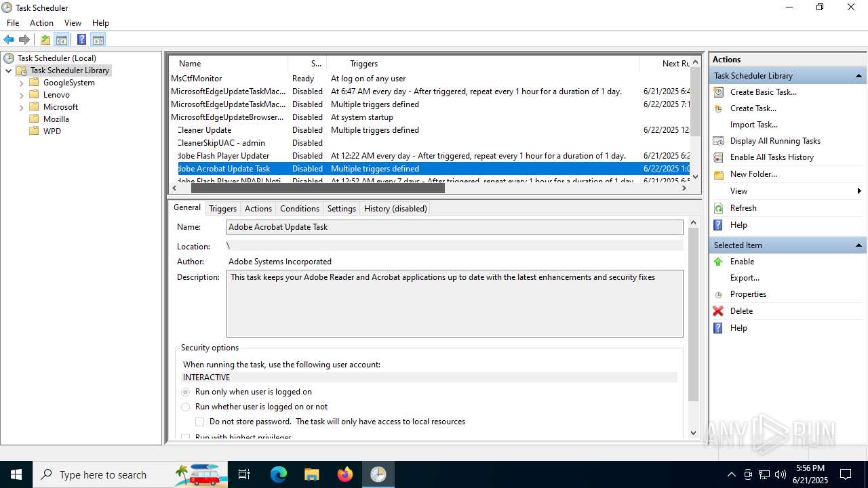
Task: Click the Import Task link
Action: point(753,125)
